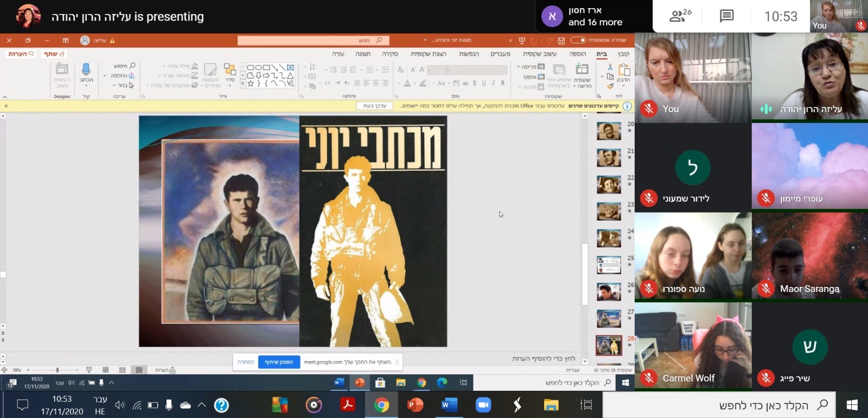Click the Clear All Formatting icon

pyautogui.click(x=400, y=69)
